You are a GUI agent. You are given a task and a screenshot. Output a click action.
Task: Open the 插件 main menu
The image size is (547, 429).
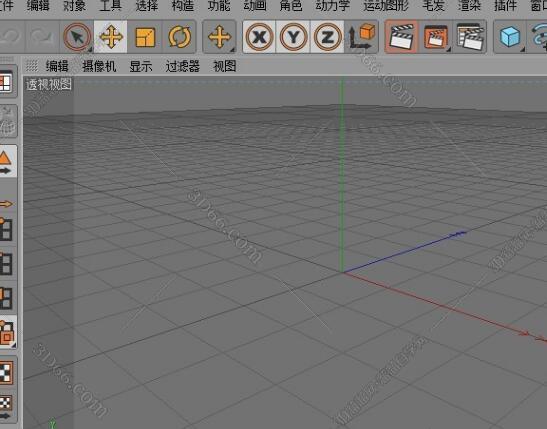(505, 6)
